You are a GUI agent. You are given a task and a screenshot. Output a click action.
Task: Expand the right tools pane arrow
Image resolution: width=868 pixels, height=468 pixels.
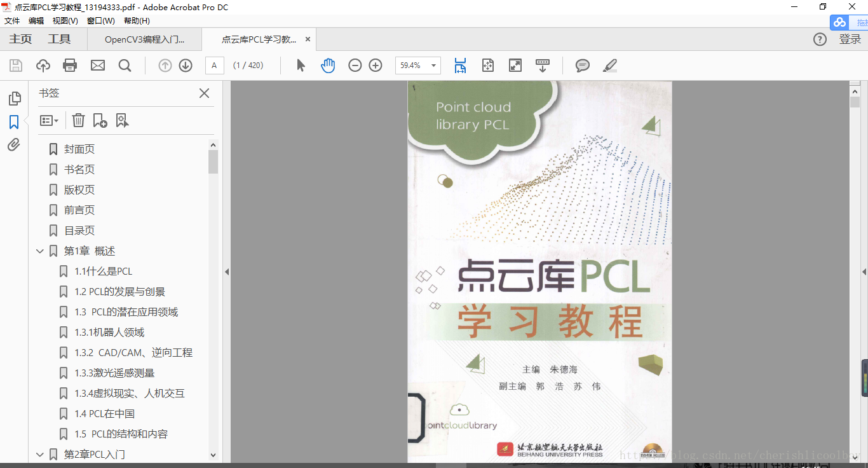point(864,272)
